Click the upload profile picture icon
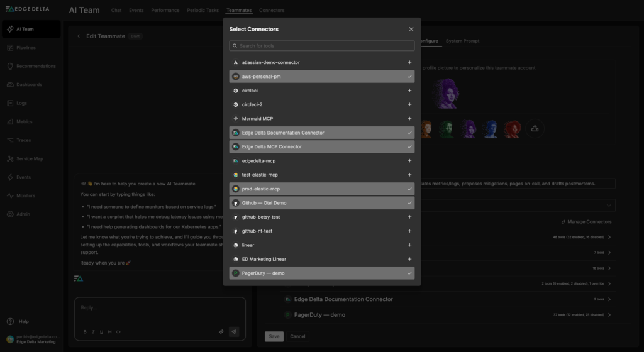 [535, 128]
